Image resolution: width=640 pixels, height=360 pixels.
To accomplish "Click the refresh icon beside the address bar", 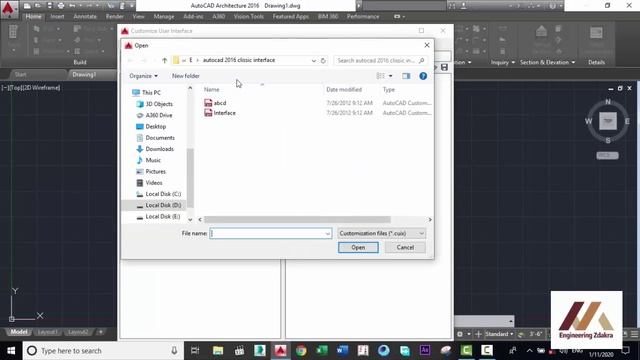I will coord(323,60).
